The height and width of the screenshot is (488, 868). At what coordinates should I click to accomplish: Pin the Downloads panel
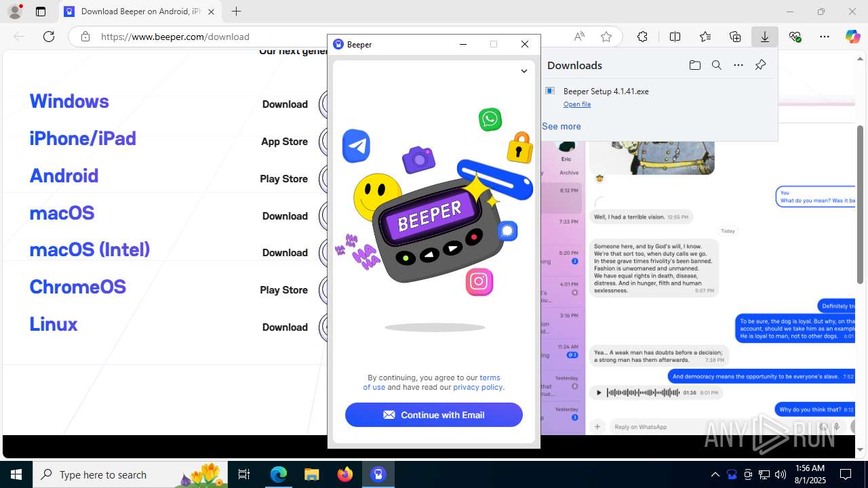pyautogui.click(x=760, y=65)
